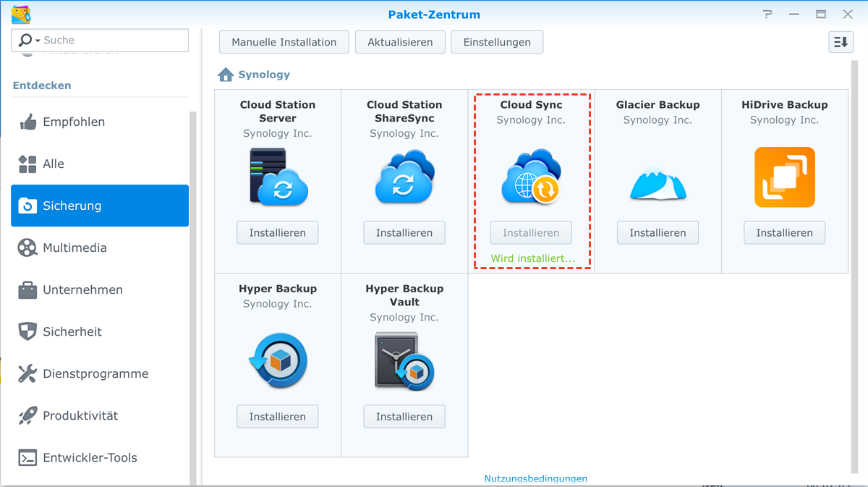Click the Alle grid icon
The image size is (868, 487).
tap(27, 164)
